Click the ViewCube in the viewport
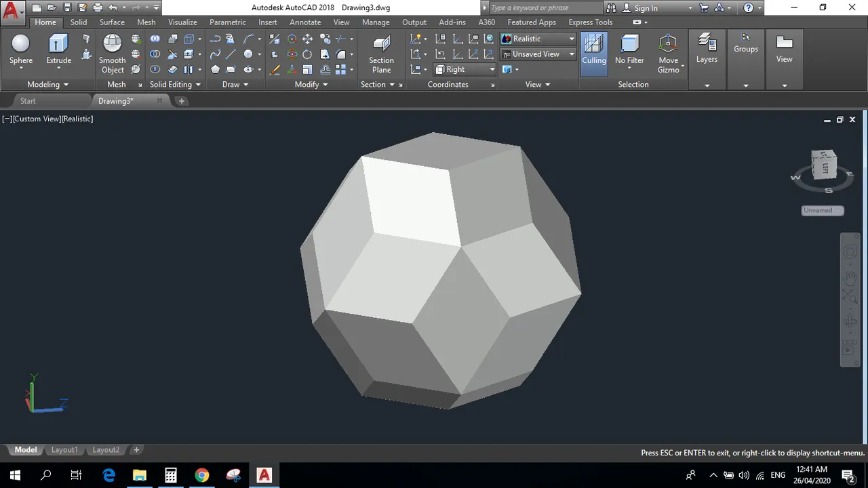This screenshot has height=488, width=868. tap(825, 165)
